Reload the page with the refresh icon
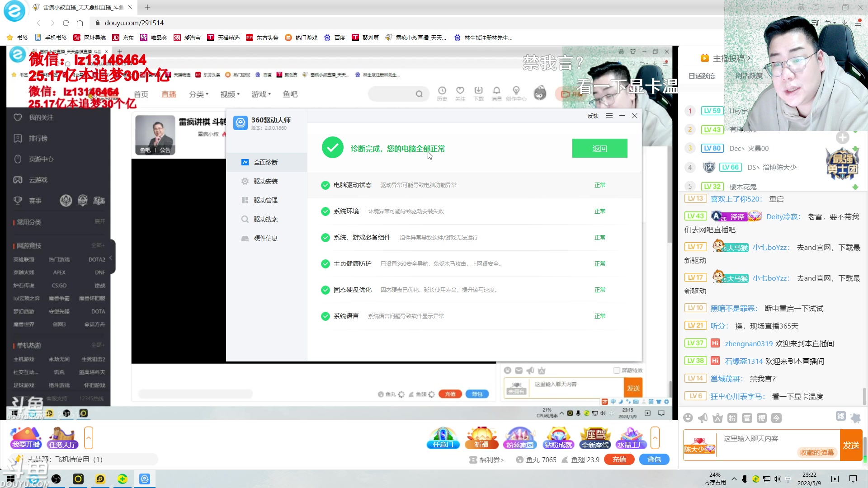The height and width of the screenshot is (488, 868). coord(66,23)
